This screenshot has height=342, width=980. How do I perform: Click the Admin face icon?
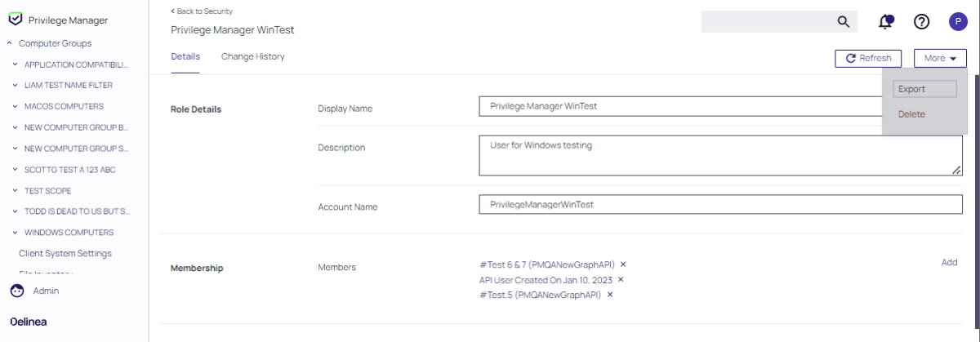(16, 291)
